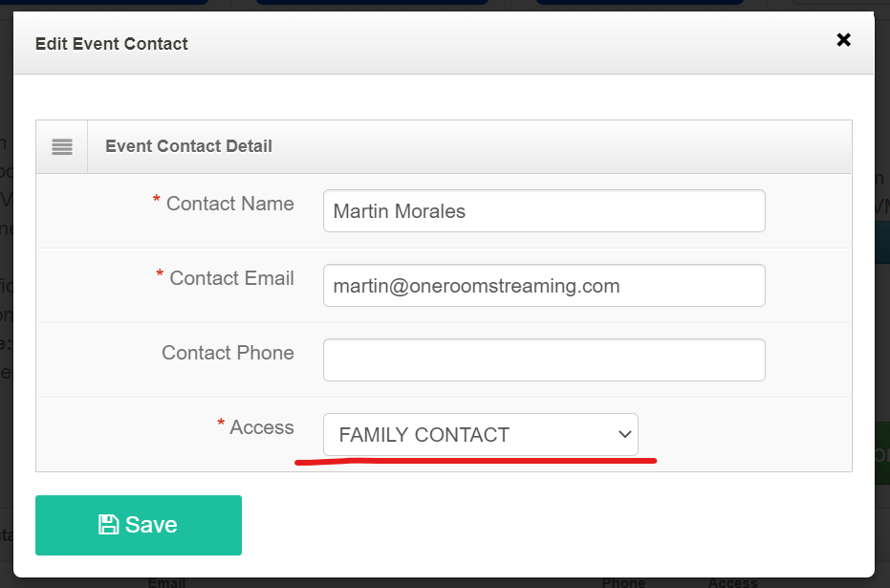Select FAMILY CONTACT in the Access combo box

pyautogui.click(x=480, y=434)
